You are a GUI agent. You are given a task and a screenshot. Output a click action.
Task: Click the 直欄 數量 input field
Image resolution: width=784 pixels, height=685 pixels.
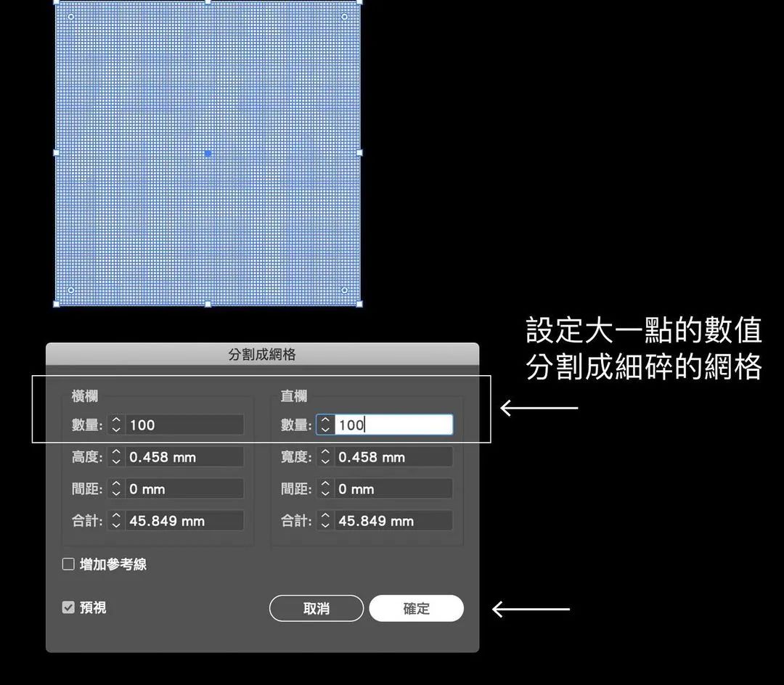(x=393, y=425)
